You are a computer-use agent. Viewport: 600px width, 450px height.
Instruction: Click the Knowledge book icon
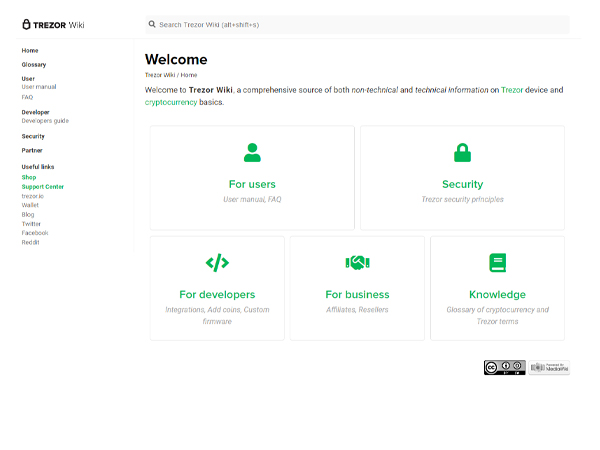pyautogui.click(x=497, y=262)
